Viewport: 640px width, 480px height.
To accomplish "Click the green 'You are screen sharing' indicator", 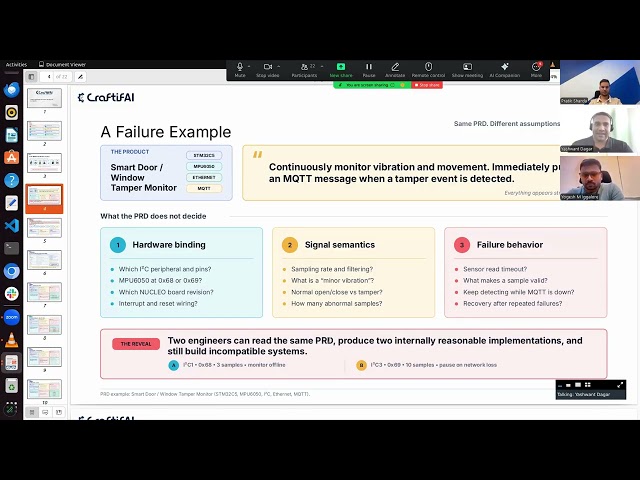I will coord(372,85).
